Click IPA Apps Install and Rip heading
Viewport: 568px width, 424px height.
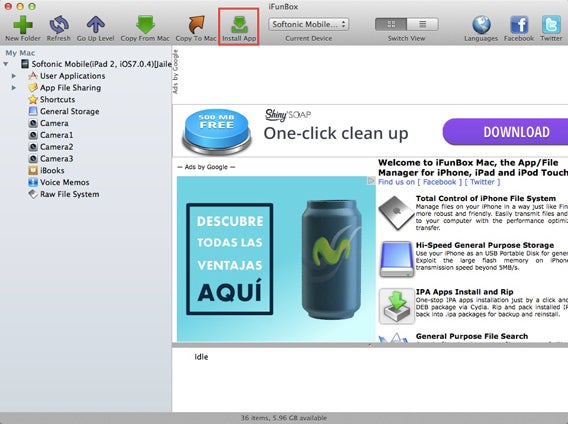464,292
